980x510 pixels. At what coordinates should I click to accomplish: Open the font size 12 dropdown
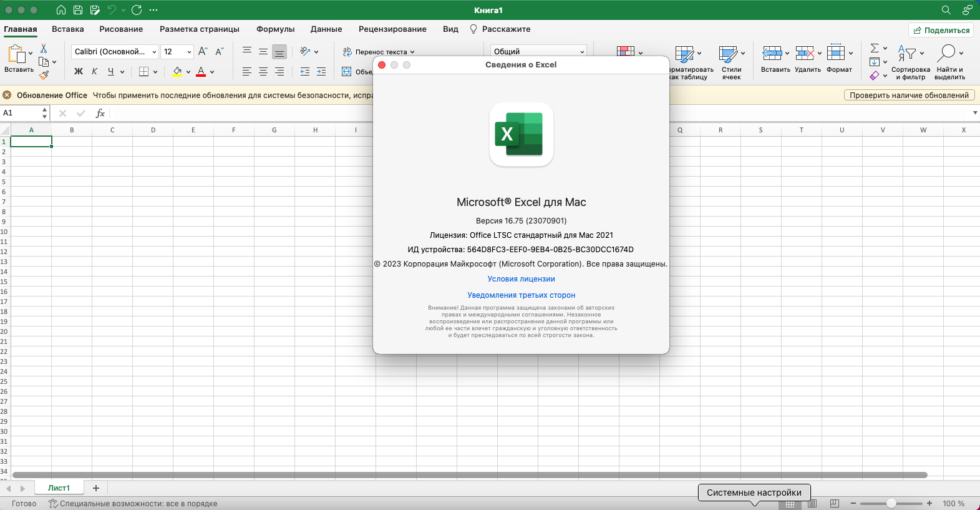[189, 52]
